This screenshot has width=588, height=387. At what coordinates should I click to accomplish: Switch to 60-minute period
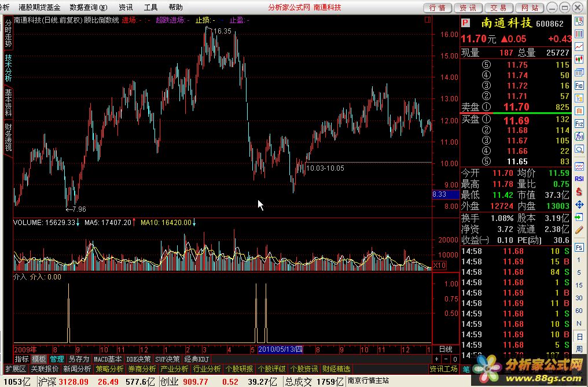pyautogui.click(x=579, y=311)
